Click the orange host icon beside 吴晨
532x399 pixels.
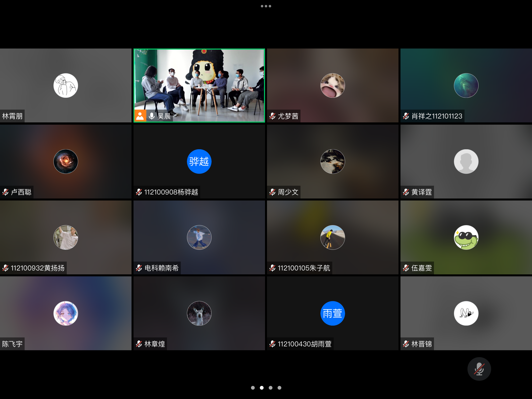pos(140,116)
